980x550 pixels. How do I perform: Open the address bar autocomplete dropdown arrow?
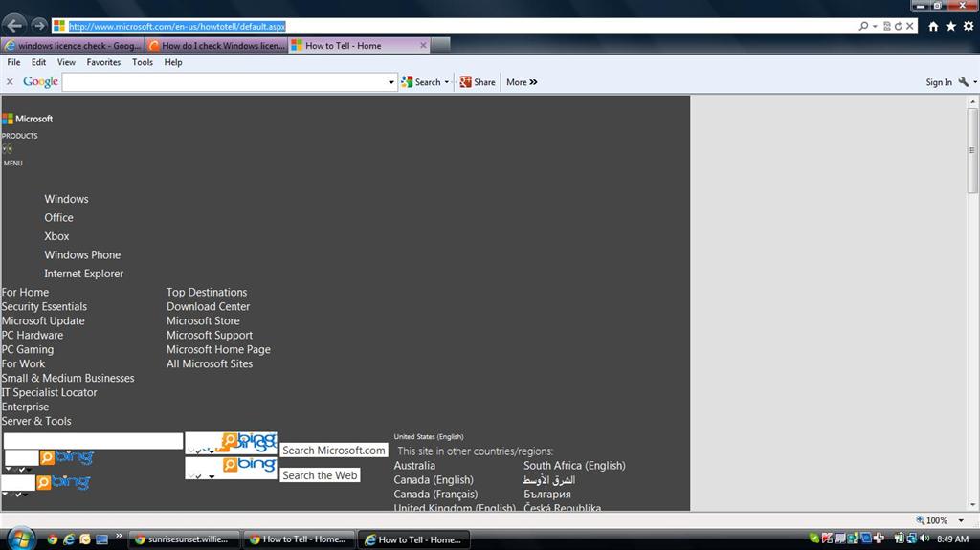coord(875,26)
